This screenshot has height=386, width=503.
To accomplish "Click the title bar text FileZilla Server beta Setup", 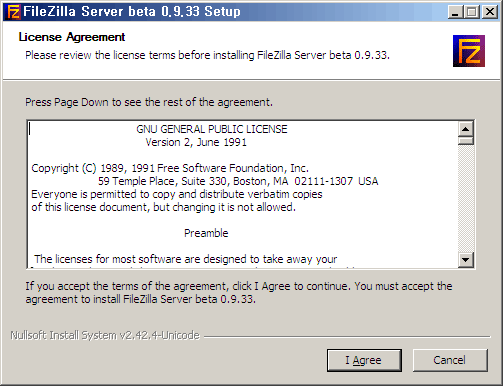I will (132, 12).
